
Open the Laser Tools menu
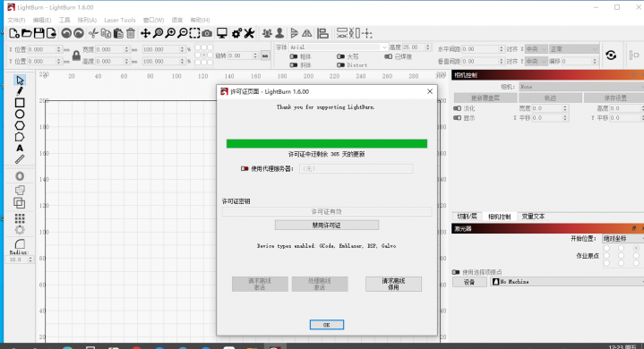click(119, 20)
